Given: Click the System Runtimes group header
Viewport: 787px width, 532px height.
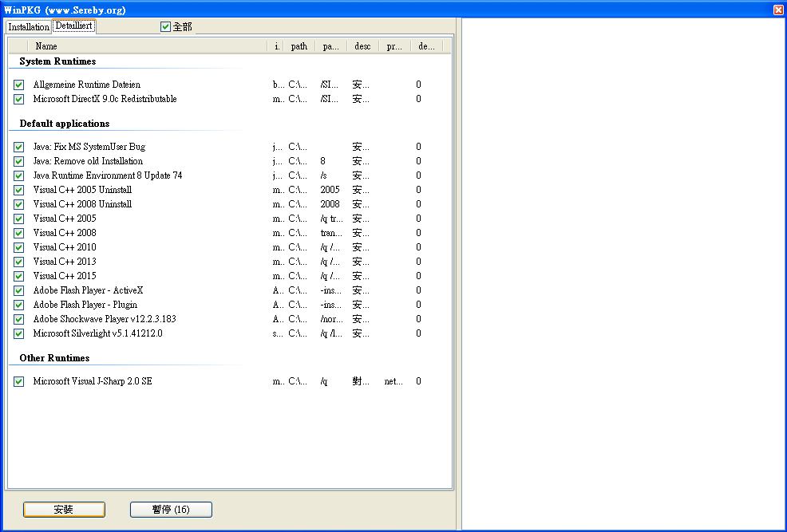Looking at the screenshot, I should [x=57, y=61].
